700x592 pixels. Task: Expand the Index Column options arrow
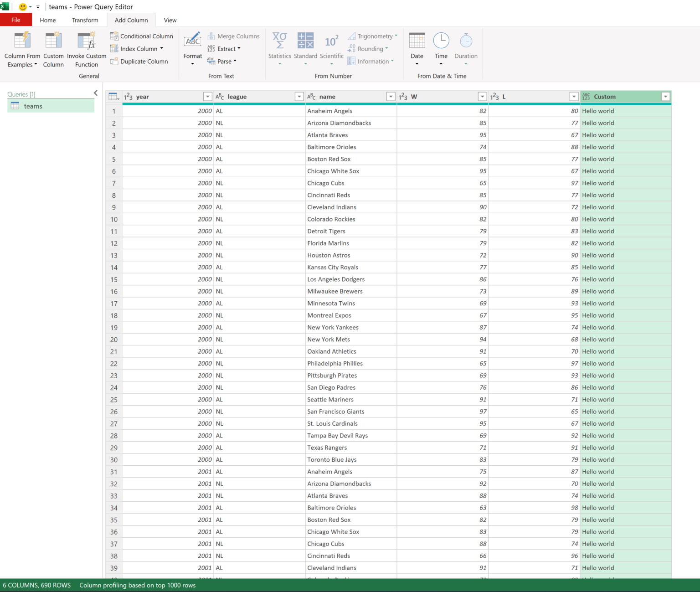pos(162,48)
